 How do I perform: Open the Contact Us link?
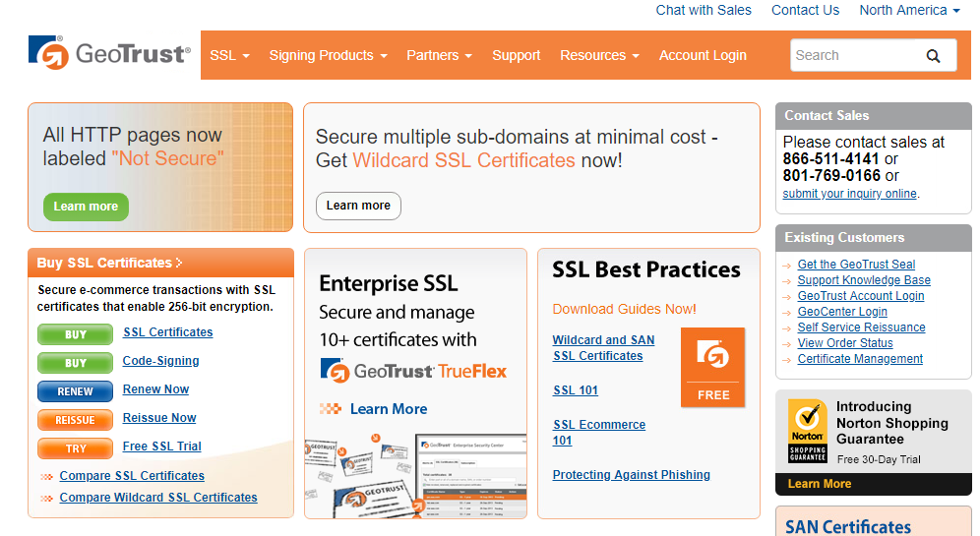pos(805,10)
